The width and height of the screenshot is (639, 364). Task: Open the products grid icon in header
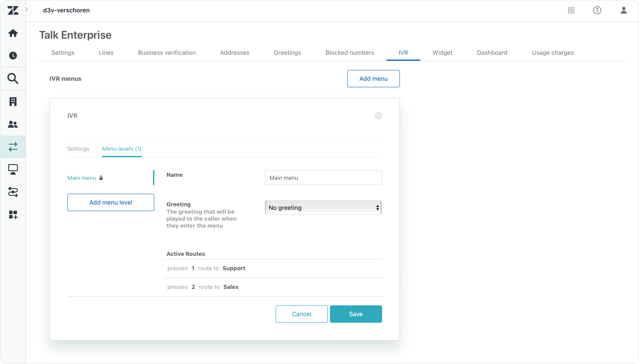571,10
